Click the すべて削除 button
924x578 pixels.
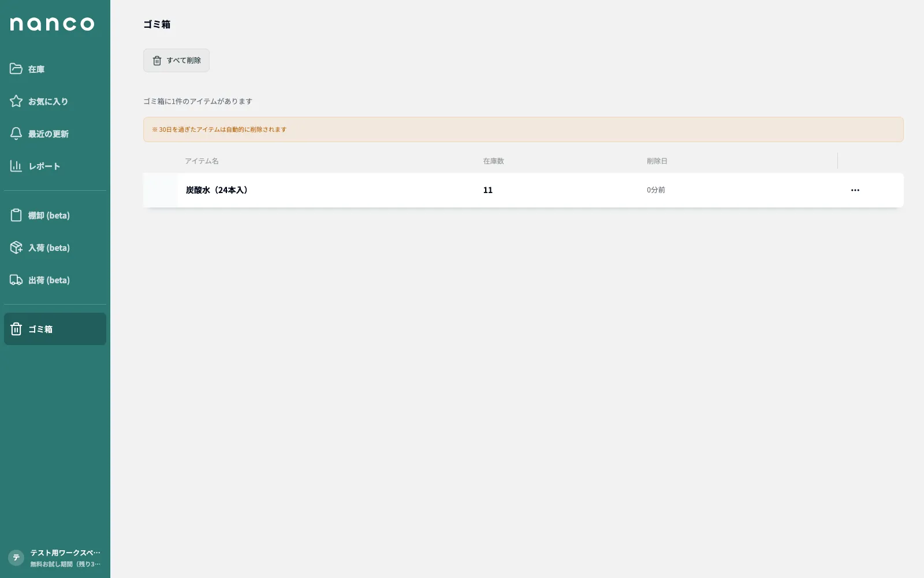(176, 60)
